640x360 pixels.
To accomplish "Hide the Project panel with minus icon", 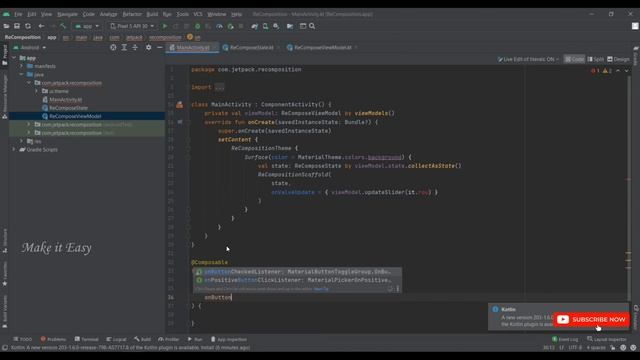I will click(x=160, y=47).
